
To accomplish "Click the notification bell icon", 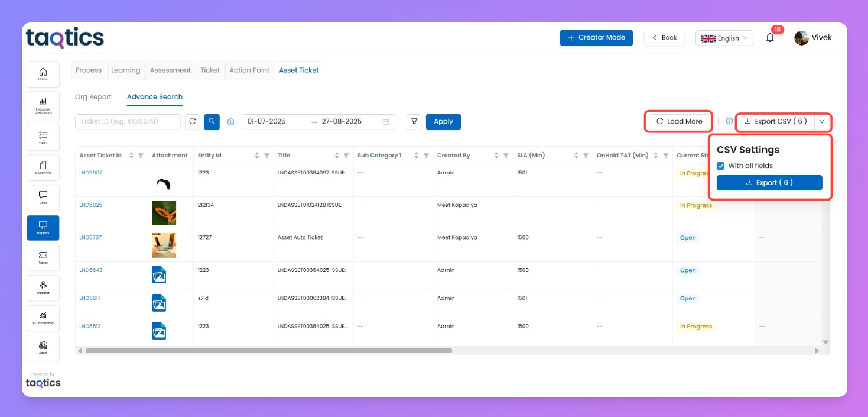I will 770,38.
